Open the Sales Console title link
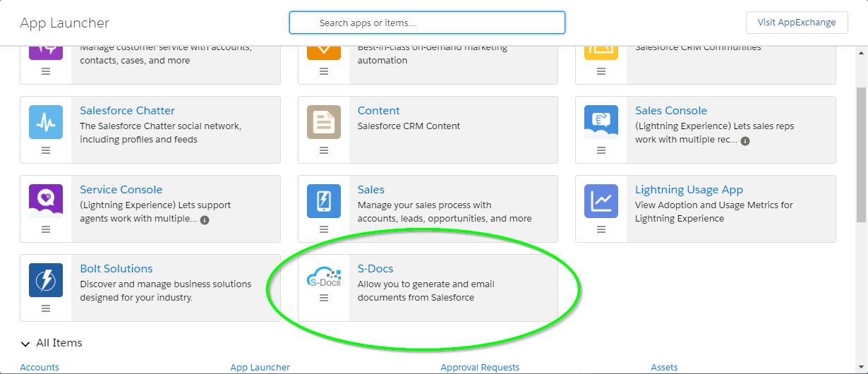Image resolution: width=868 pixels, height=374 pixels. click(670, 111)
